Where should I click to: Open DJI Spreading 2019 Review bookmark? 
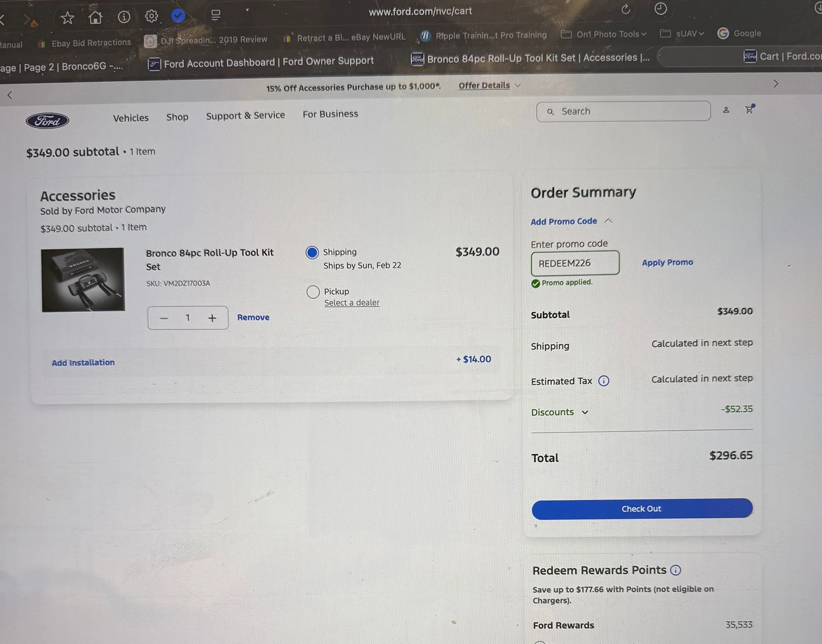205,40
